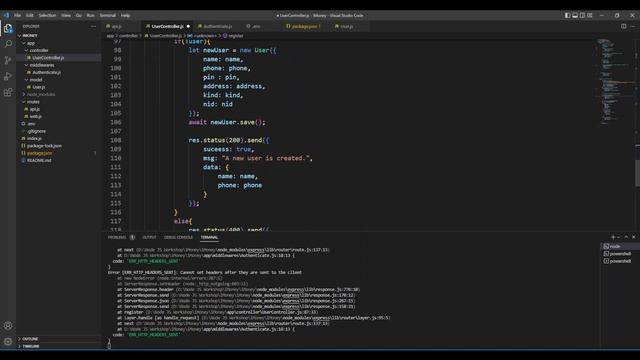Click the controller breadcrumb segment
The image size is (640, 360).
coord(128,36)
